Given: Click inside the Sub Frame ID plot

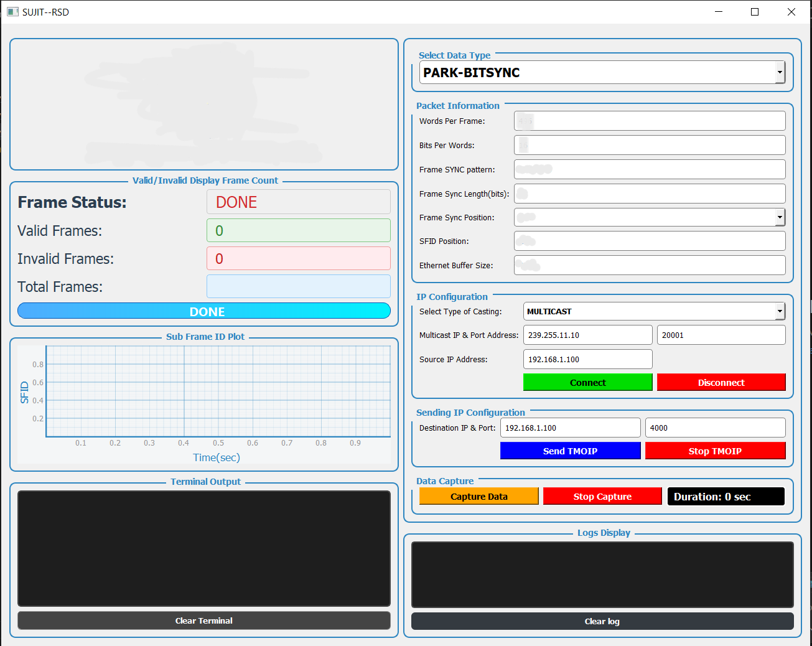Looking at the screenshot, I should 218,391.
